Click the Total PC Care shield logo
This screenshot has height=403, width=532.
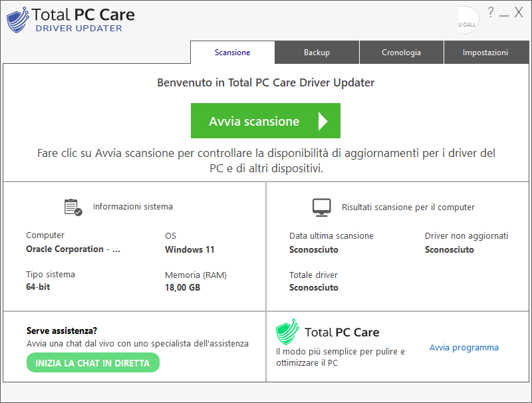tap(18, 20)
